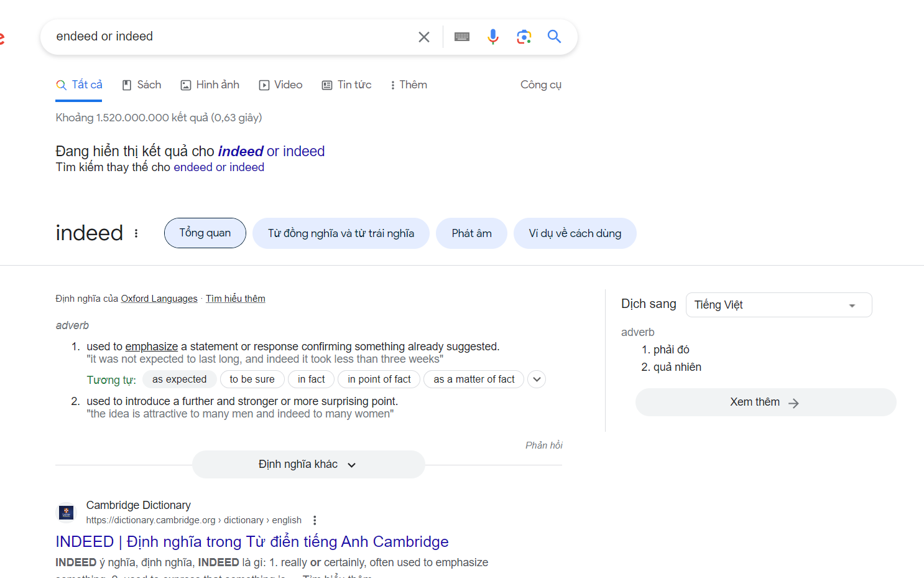The width and height of the screenshot is (924, 578).
Task: Click the blue magnifier search icon
Action: coord(554,37)
